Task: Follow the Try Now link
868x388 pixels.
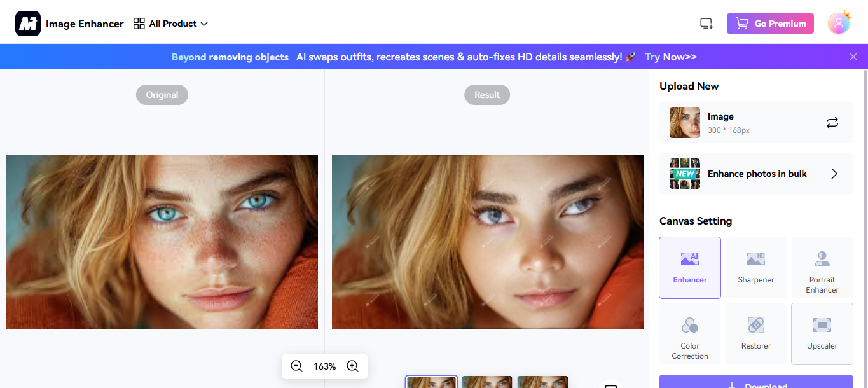Action: point(670,57)
